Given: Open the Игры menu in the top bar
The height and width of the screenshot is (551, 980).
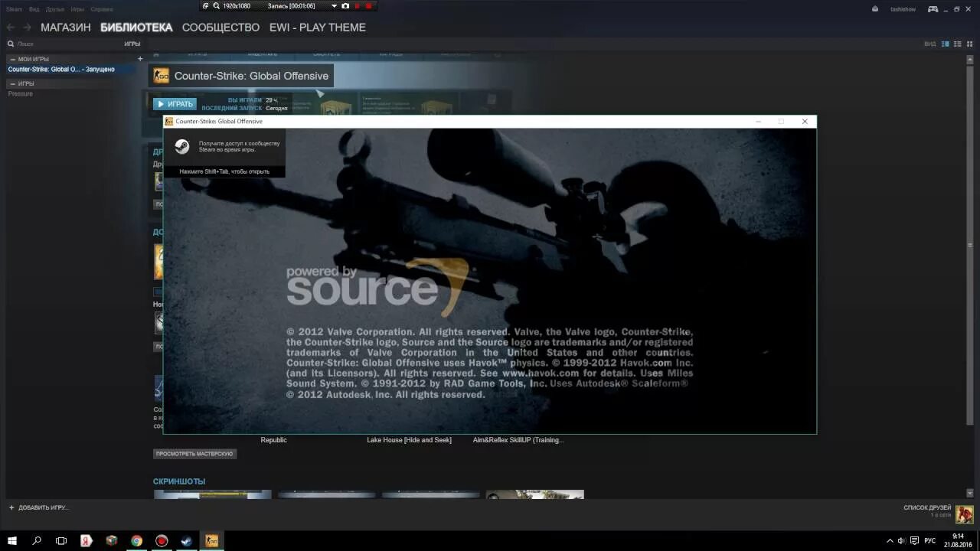Looking at the screenshot, I should (77, 9).
